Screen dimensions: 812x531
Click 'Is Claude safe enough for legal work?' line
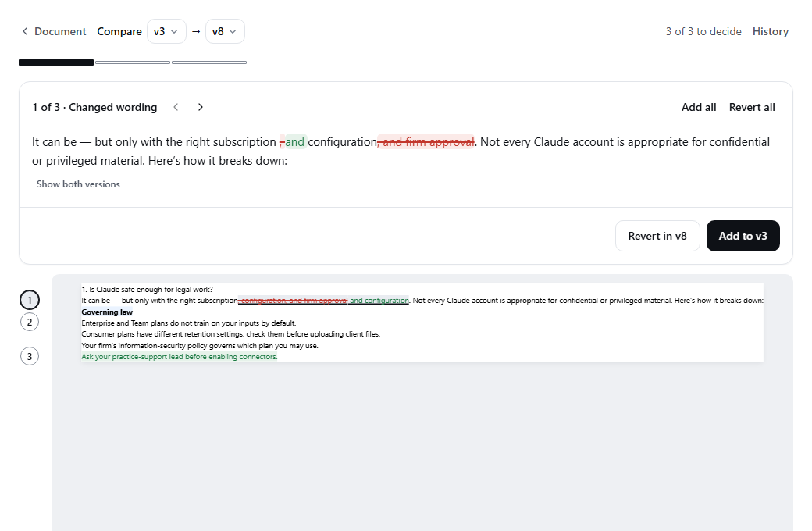pyautogui.click(x=147, y=290)
